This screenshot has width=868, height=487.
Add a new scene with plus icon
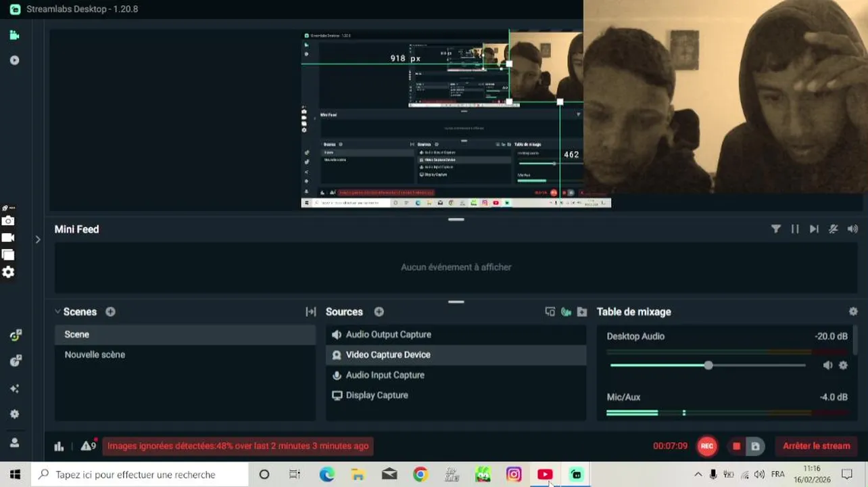110,312
